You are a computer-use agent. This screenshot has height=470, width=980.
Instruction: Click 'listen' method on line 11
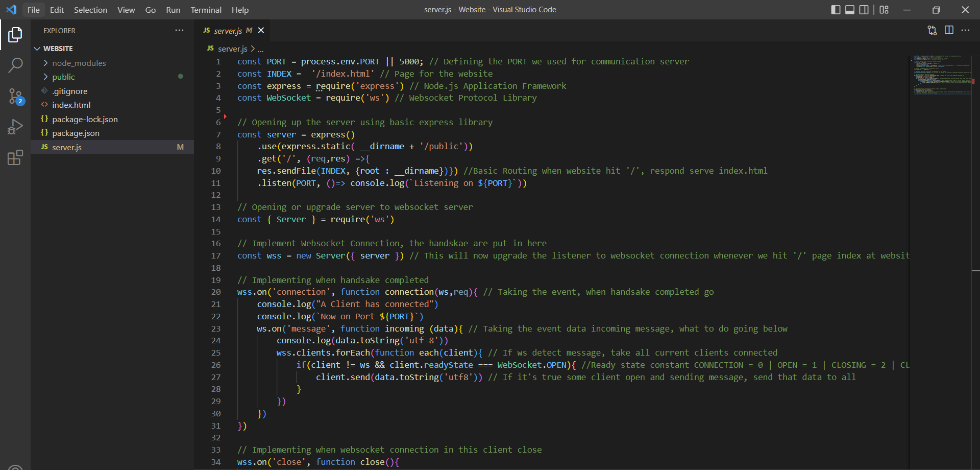pos(277,183)
